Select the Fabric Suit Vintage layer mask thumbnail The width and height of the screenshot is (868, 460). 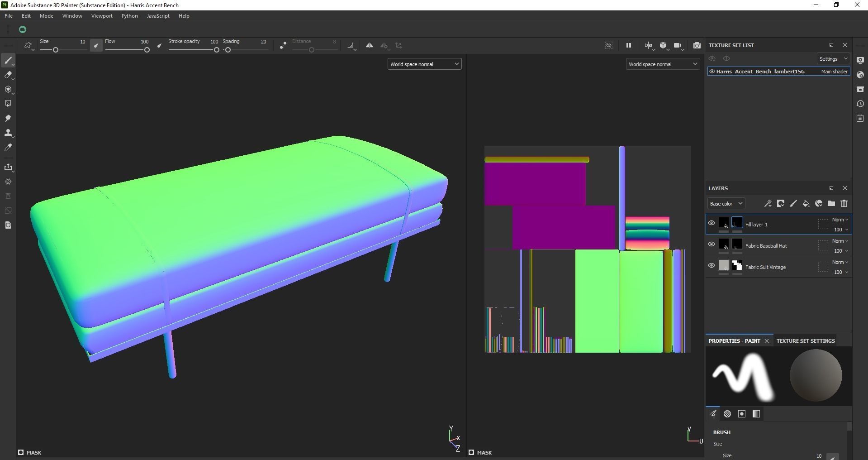(737, 265)
